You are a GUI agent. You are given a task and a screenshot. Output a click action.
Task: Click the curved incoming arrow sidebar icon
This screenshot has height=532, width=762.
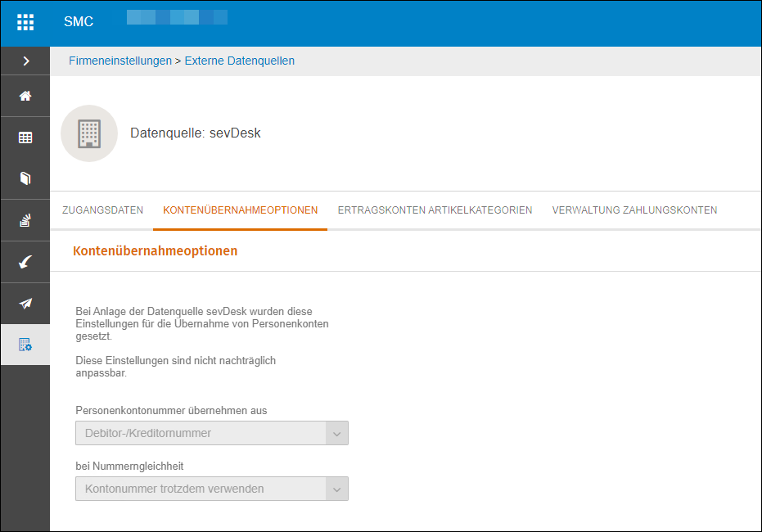tap(25, 262)
